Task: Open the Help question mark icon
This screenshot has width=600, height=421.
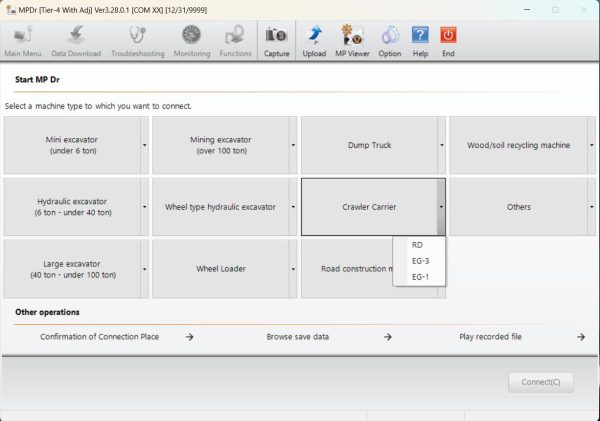Action: coord(420,41)
